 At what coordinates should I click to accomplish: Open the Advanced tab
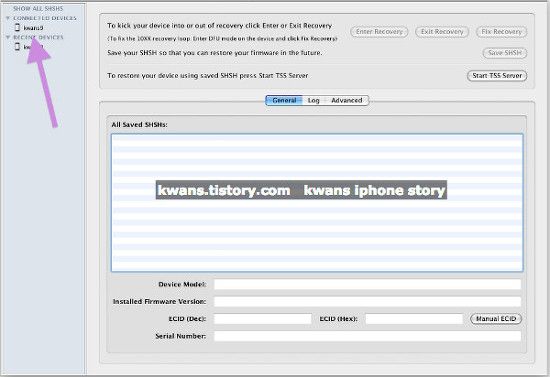347,100
